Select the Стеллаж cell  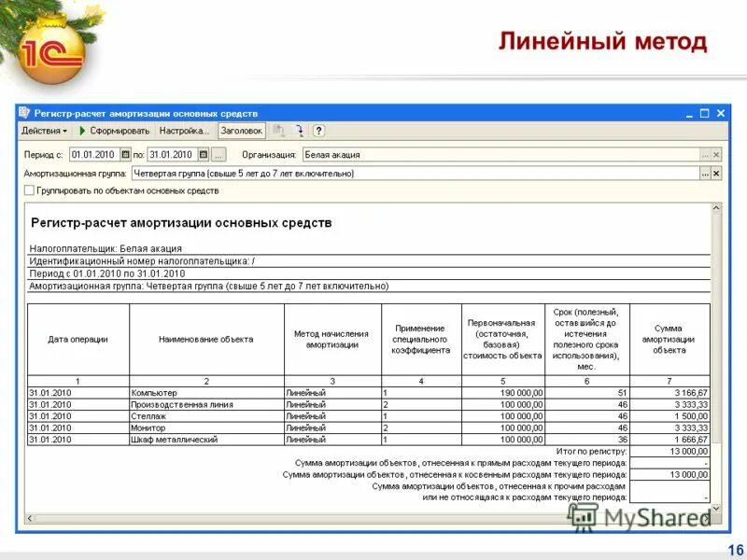click(206, 416)
